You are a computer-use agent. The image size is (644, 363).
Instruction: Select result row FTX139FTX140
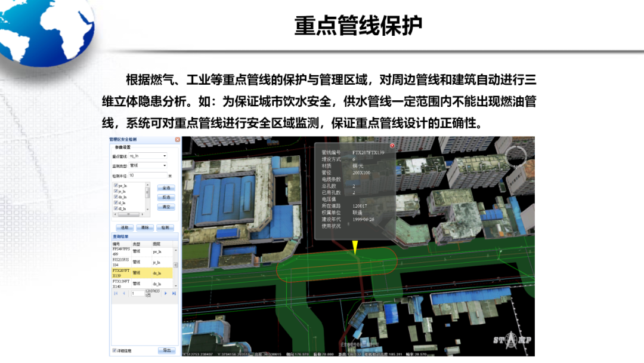pos(142,284)
